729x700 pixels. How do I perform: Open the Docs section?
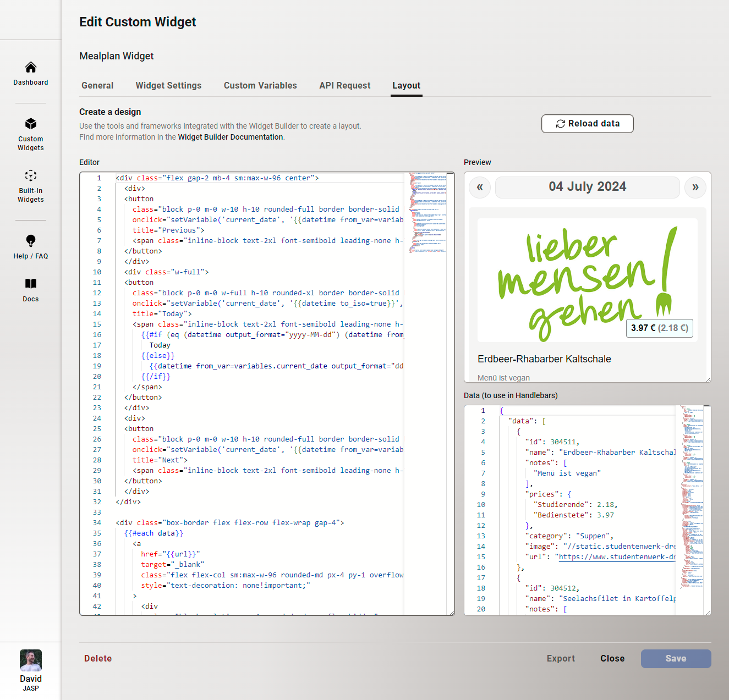pos(30,289)
